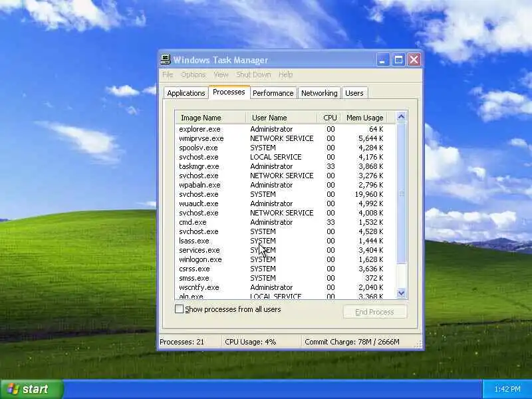Select the cmd.exe process
532x399 pixels.
coord(285,222)
